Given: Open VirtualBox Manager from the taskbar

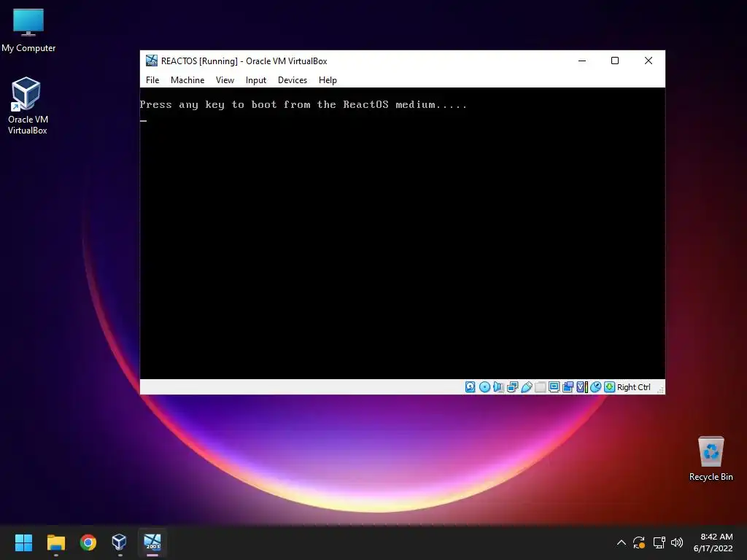Looking at the screenshot, I should (119, 542).
